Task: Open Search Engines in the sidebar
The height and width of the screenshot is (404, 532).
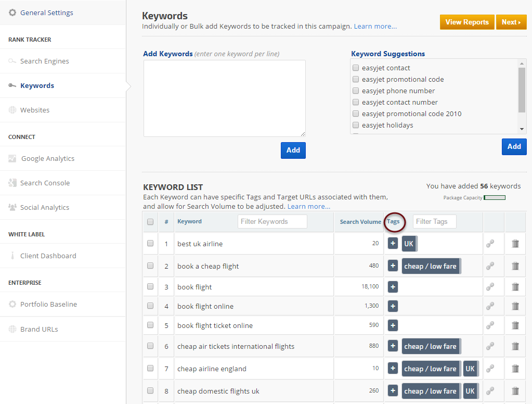Action: tap(44, 61)
